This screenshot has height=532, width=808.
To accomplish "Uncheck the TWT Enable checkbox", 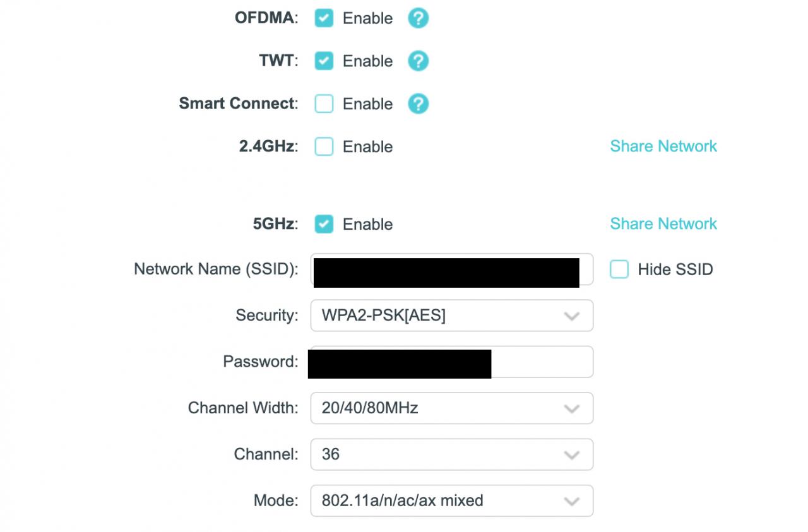I will click(x=324, y=61).
